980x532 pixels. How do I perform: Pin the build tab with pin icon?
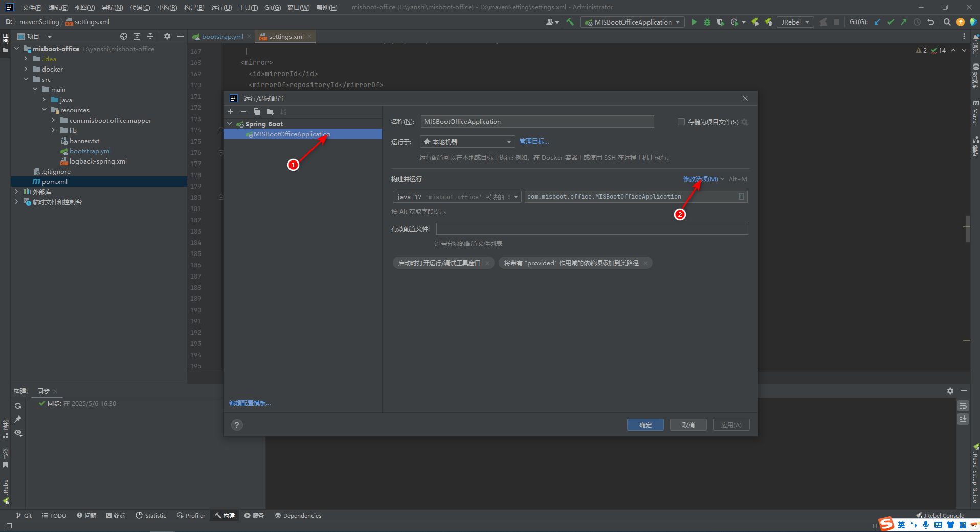pos(18,419)
